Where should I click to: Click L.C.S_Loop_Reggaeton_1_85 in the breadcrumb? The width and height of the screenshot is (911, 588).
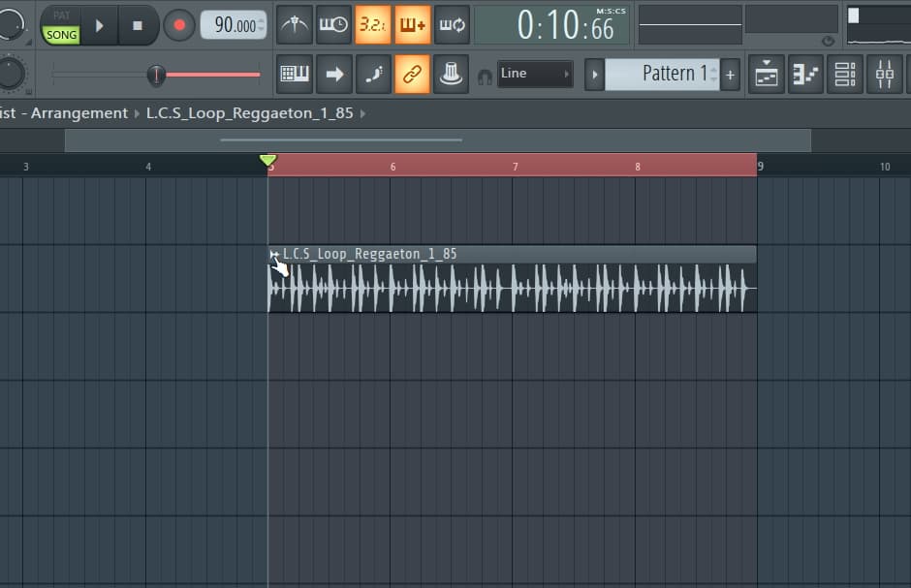click(249, 113)
